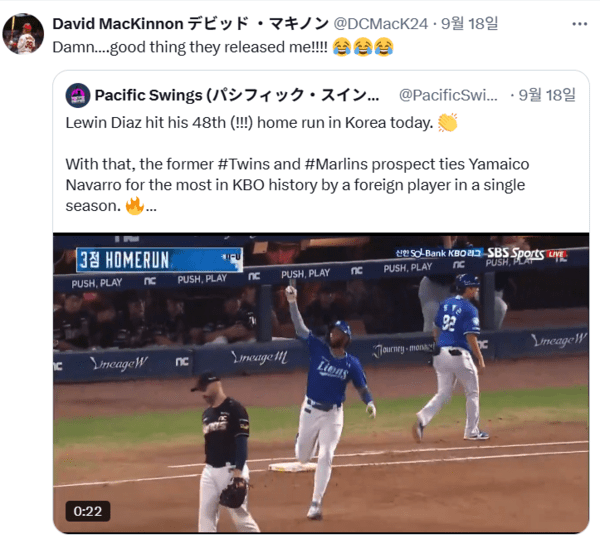
Task: Open David MacKinnon's display name link
Action: point(190,24)
